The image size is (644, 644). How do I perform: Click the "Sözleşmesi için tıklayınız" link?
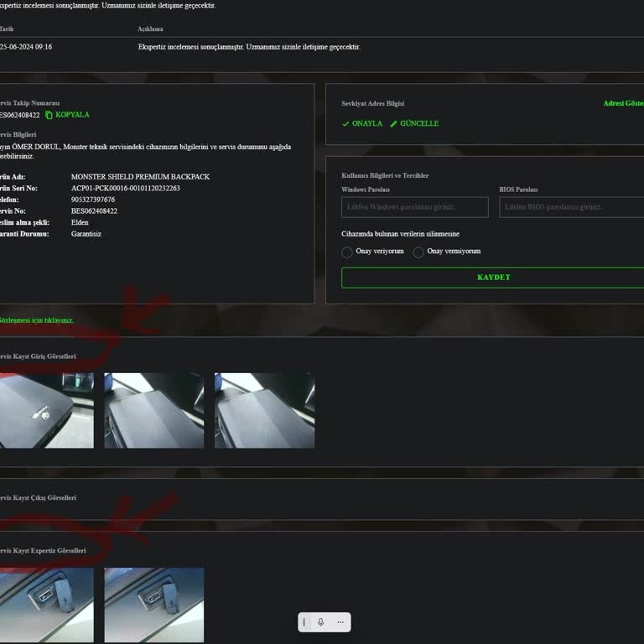37,320
